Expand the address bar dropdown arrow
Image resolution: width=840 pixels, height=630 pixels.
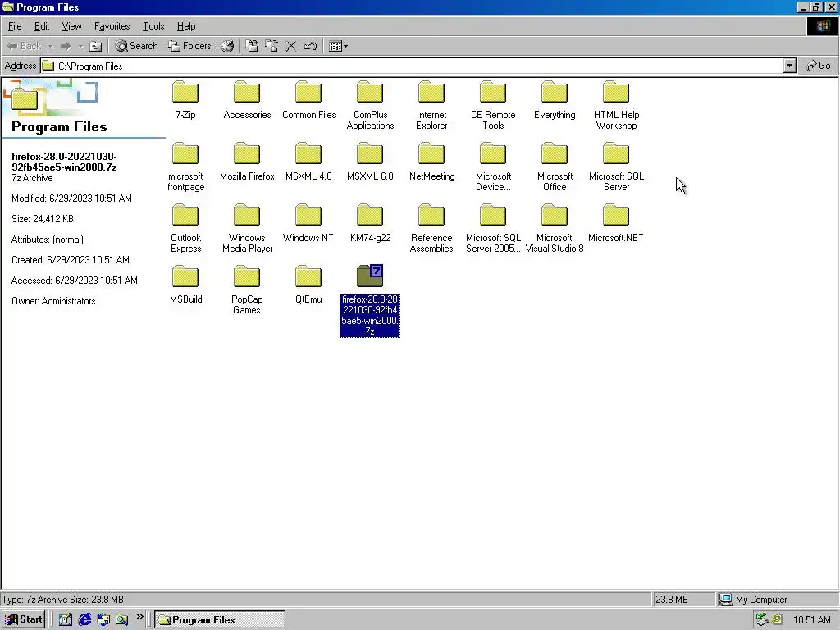pyautogui.click(x=789, y=66)
